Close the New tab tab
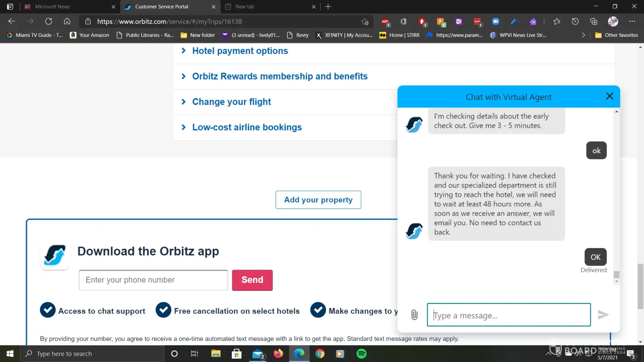The image size is (644, 362). click(314, 7)
